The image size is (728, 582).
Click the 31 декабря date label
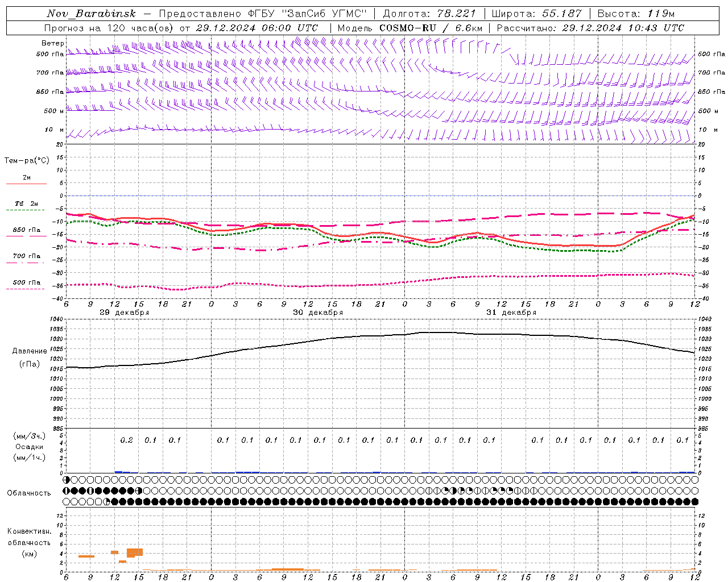pos(511,313)
